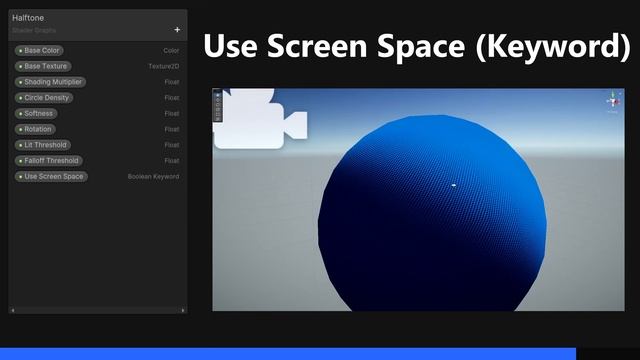Select the Use Screen Space keyword pill
640x360 pixels.
(51, 177)
